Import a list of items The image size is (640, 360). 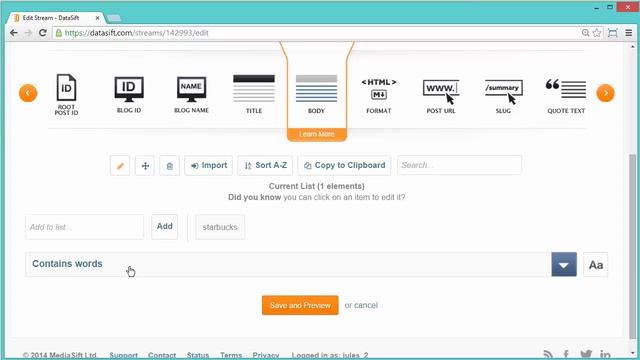(209, 166)
